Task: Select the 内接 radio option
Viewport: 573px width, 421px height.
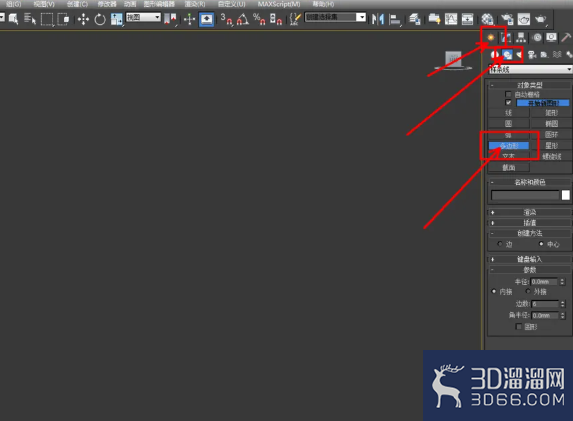Action: [x=494, y=291]
